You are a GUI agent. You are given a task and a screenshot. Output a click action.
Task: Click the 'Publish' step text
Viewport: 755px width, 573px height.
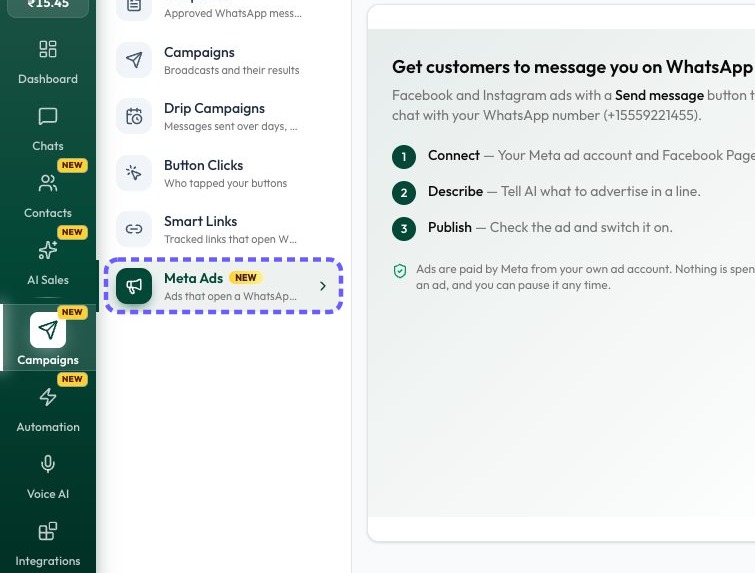click(x=450, y=227)
